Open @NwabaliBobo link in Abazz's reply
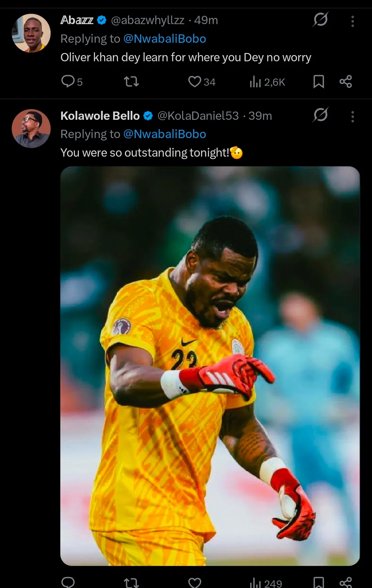The width and height of the screenshot is (372, 588). [165, 39]
